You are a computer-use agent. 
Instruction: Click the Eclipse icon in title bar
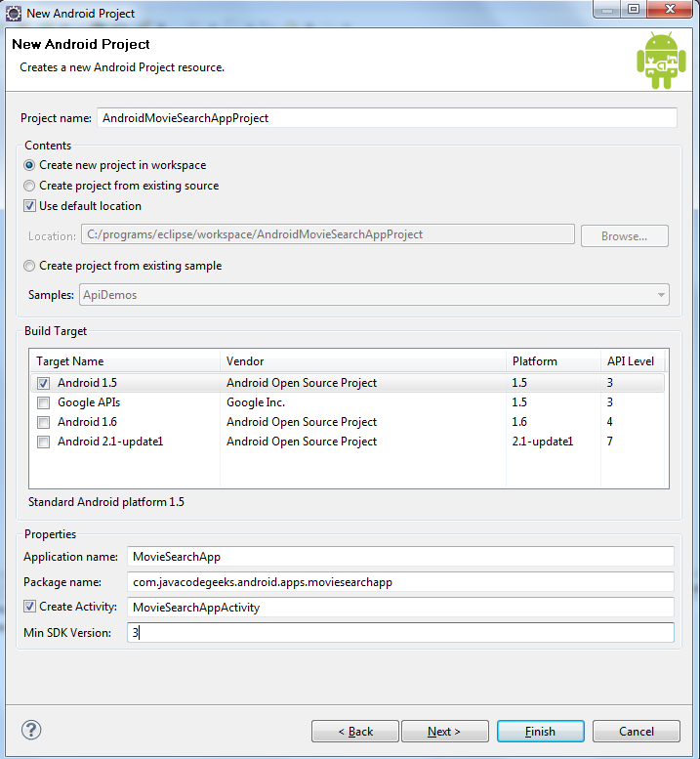coord(13,13)
